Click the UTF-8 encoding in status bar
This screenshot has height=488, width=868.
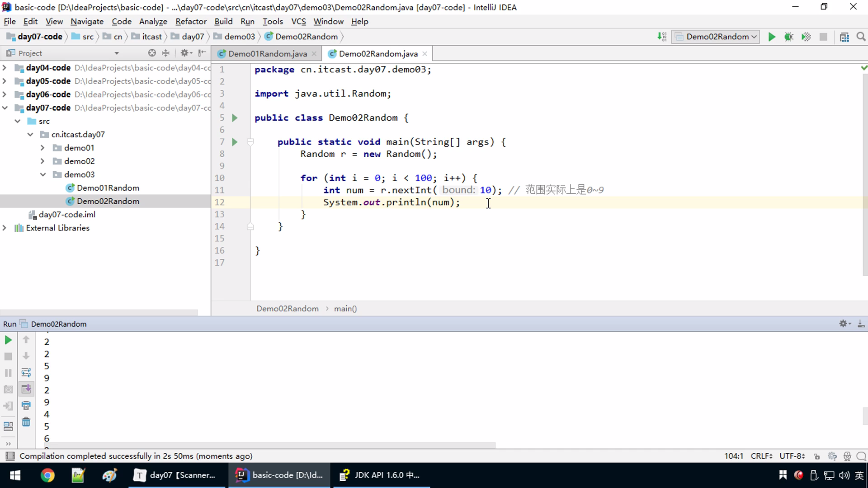tap(792, 456)
